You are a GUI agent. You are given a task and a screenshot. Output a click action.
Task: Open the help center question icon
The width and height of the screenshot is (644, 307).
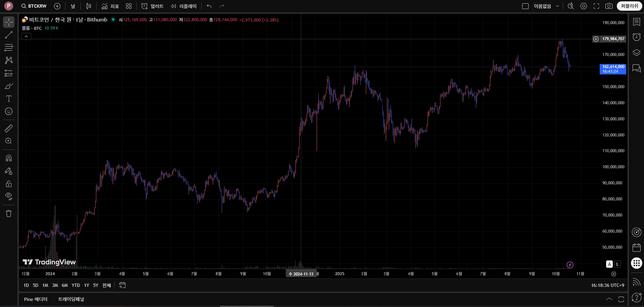tap(636, 297)
